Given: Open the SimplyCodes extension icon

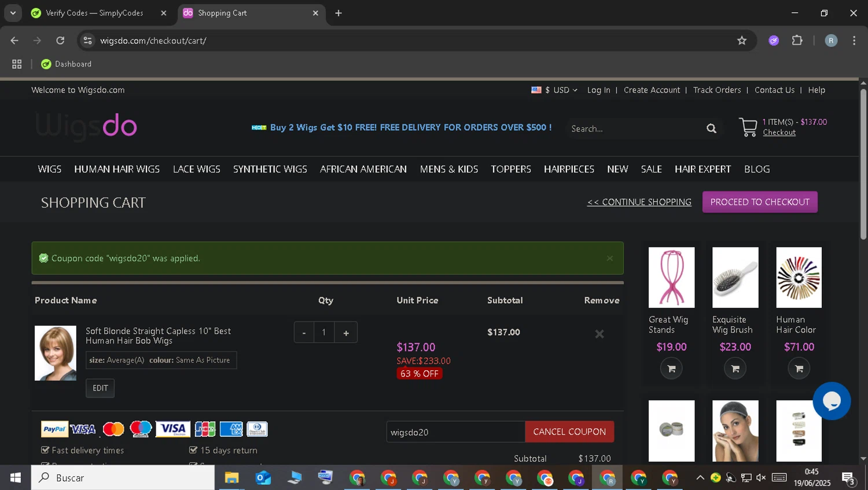Looking at the screenshot, I should pyautogui.click(x=774, y=40).
